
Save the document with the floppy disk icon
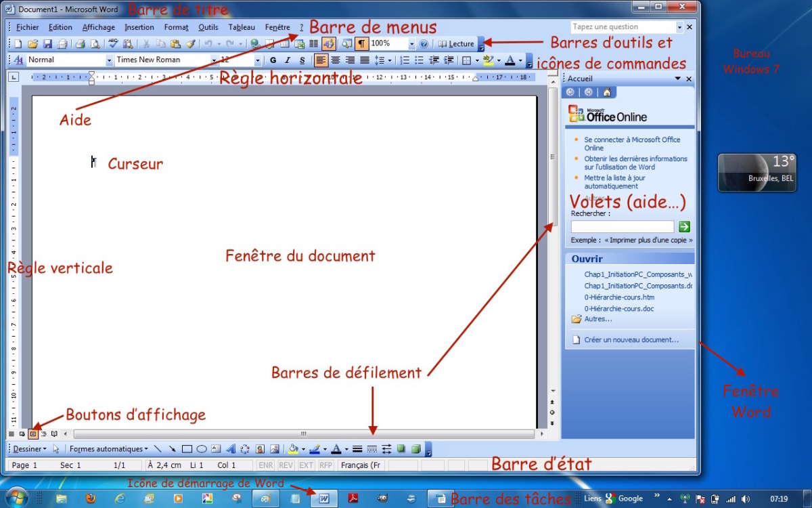coord(47,44)
